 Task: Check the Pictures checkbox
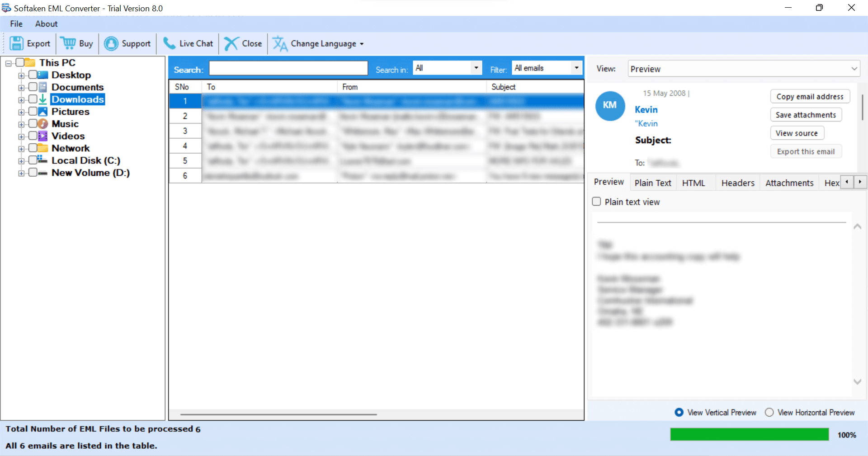click(x=33, y=111)
